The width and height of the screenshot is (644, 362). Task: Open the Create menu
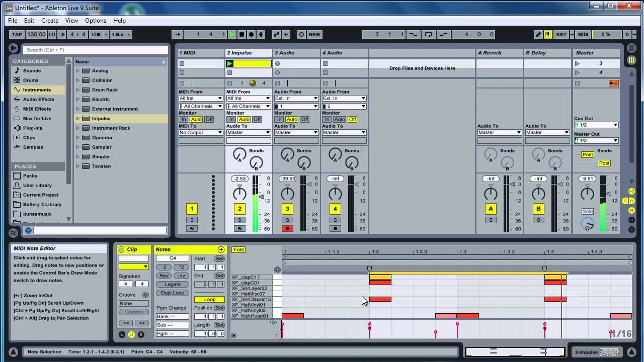(x=50, y=21)
